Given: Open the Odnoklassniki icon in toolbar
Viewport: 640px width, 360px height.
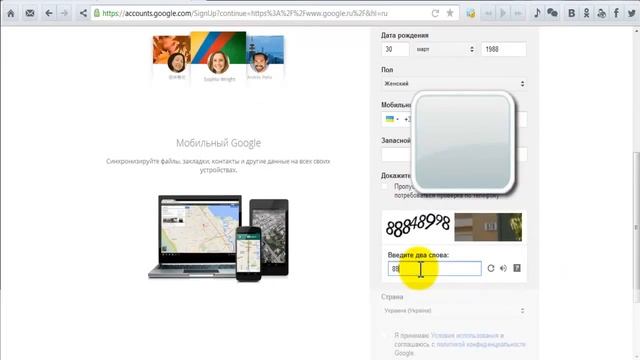Looking at the screenshot, I should tap(586, 13).
